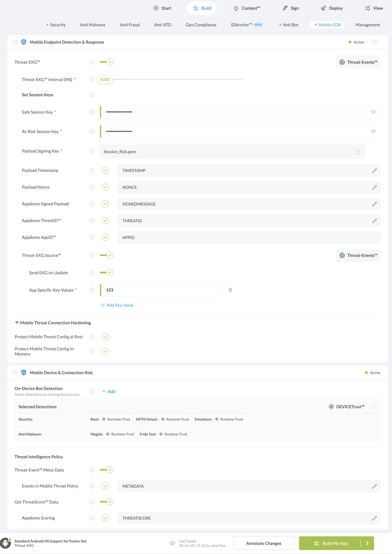Download the Session_Risk.pem signing key

[x=358, y=152]
